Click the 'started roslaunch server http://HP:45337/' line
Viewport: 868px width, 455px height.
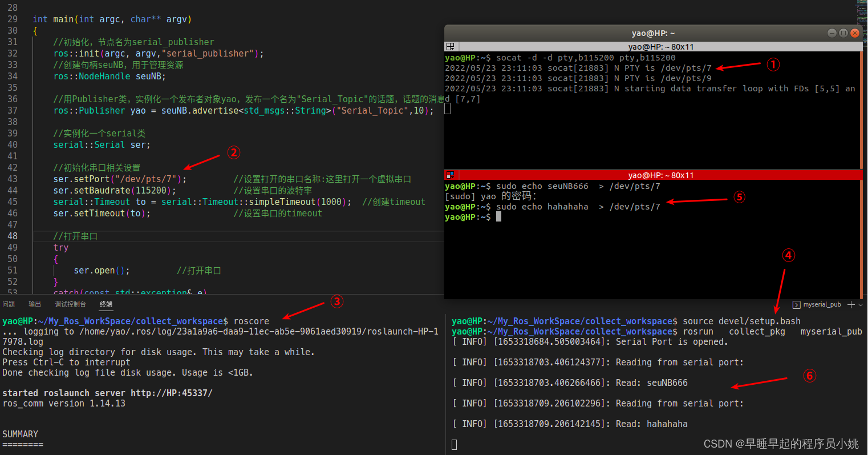coord(107,393)
